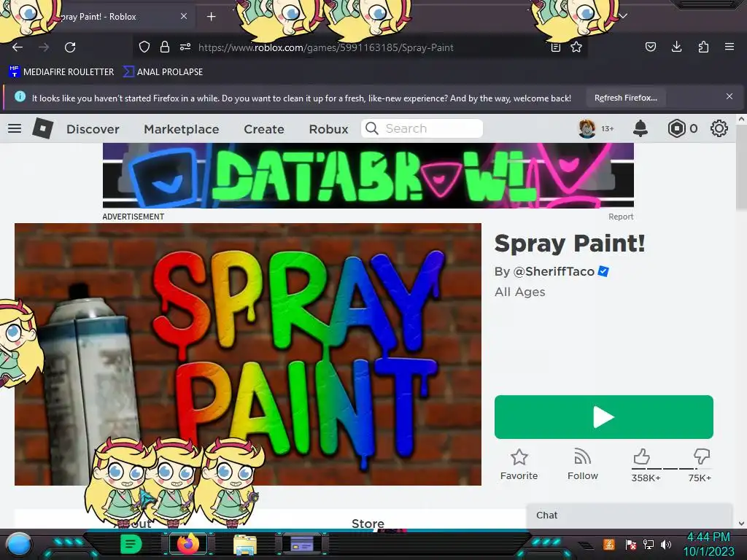Favorite the game with the star
The width and height of the screenshot is (747, 560).
pyautogui.click(x=519, y=464)
